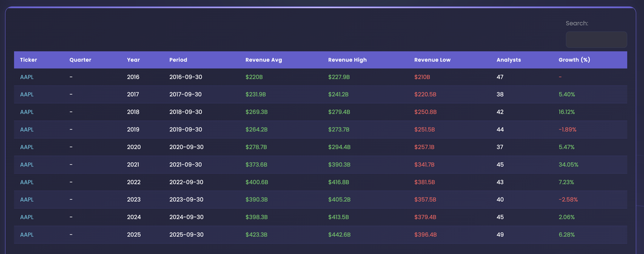The width and height of the screenshot is (644, 254).
Task: Click the $396.4B revenue low value
Action: click(x=426, y=235)
